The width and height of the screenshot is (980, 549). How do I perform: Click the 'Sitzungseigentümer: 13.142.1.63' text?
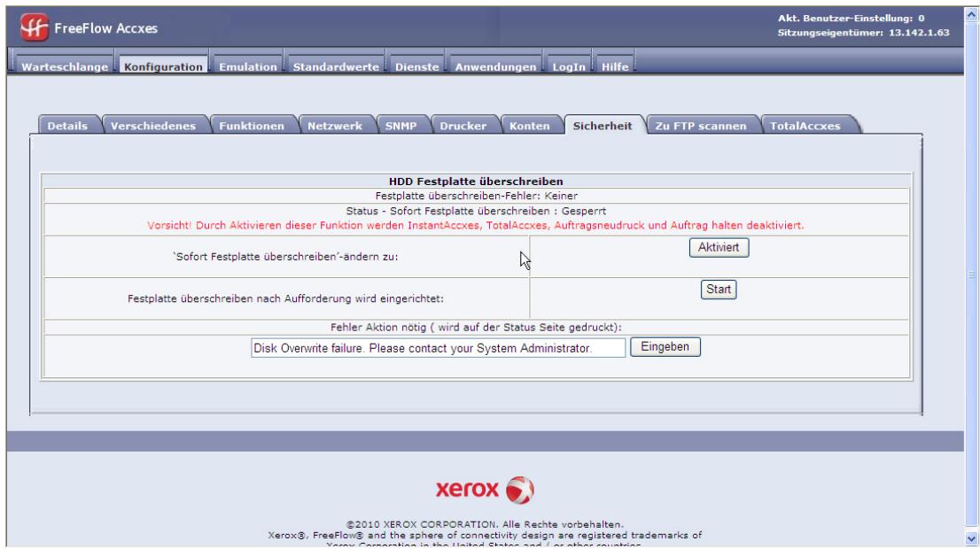tap(863, 33)
